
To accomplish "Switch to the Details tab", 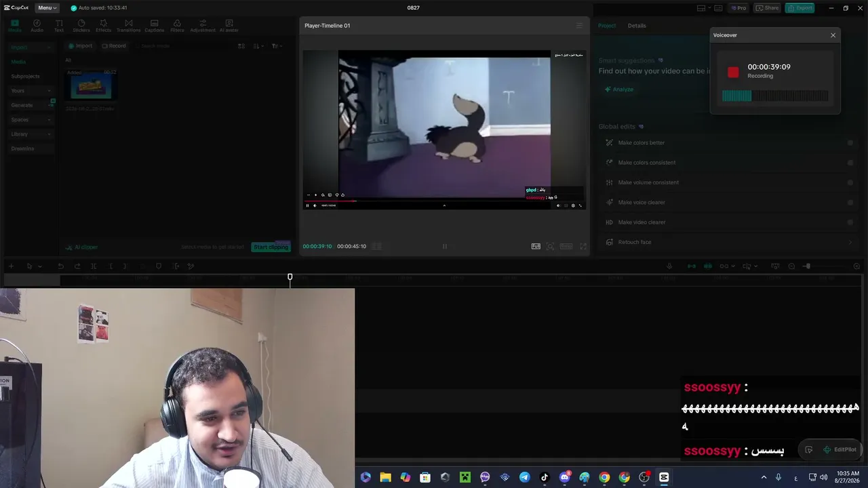I will point(637,26).
